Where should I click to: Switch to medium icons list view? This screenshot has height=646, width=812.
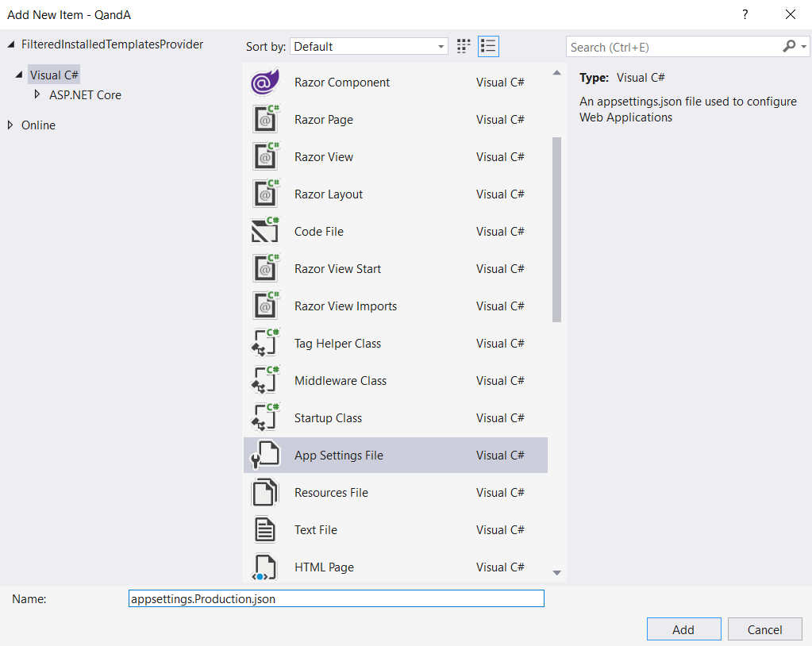pyautogui.click(x=489, y=46)
